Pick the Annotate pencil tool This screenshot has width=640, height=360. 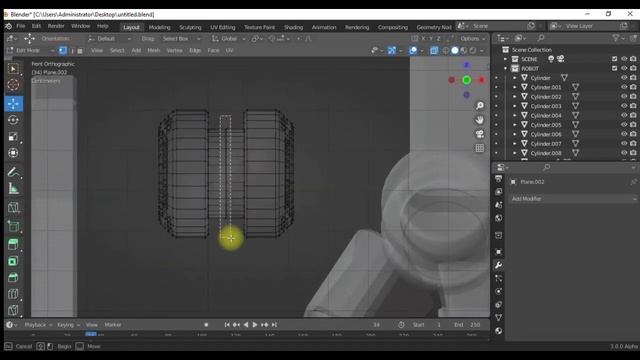pyautogui.click(x=13, y=172)
